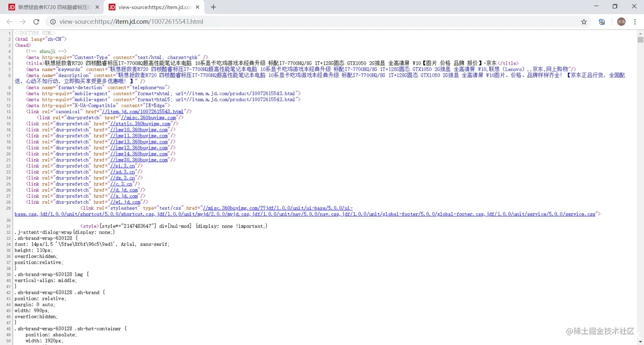Image resolution: width=644 pixels, height=345 pixels.
Task: View site information icon in address bar
Action: point(53,22)
